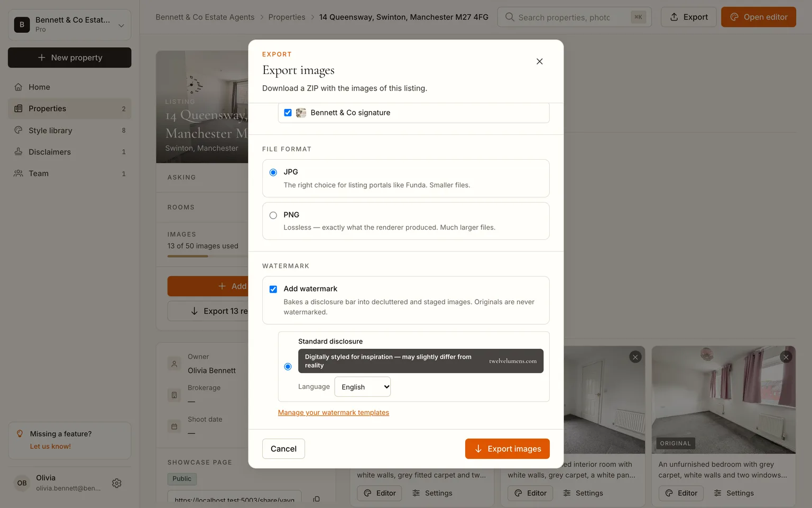This screenshot has height=508, width=812.
Task: Remove the white pan... interior room image with its X
Action: tap(635, 357)
